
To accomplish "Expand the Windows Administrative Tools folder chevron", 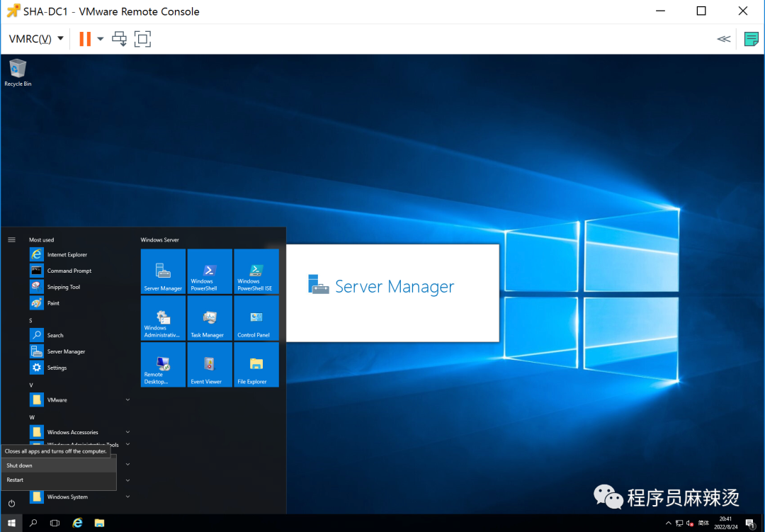I will tap(127, 443).
